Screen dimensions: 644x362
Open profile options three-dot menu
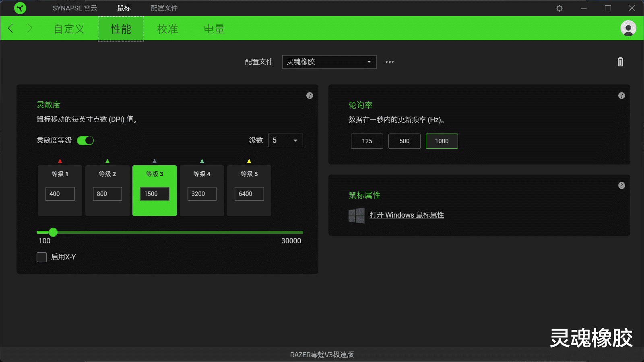(x=390, y=62)
